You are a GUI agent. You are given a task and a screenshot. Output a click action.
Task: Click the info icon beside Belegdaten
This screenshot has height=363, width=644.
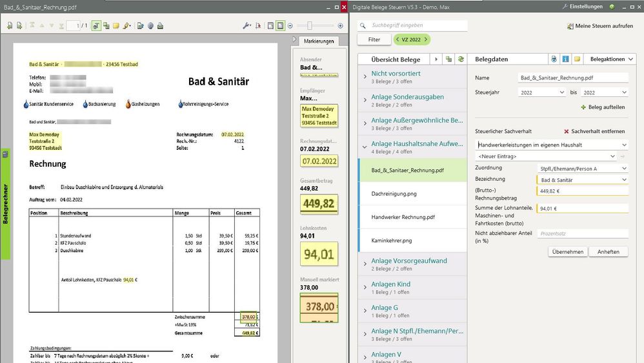565,59
